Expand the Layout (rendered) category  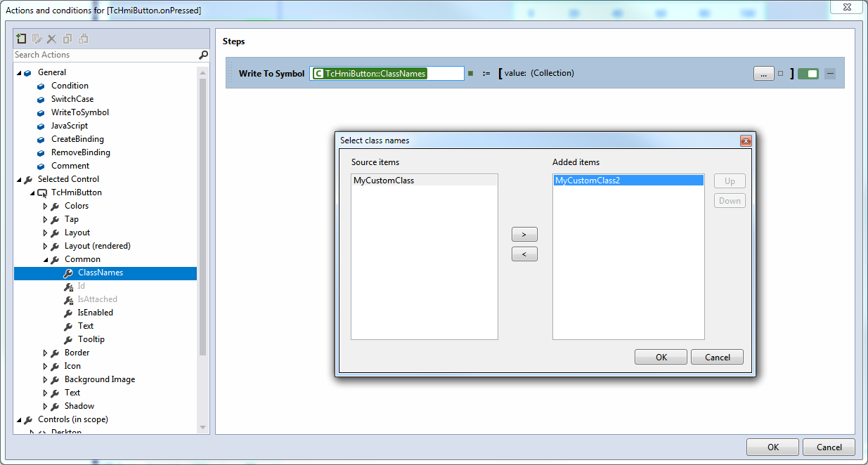(x=46, y=246)
